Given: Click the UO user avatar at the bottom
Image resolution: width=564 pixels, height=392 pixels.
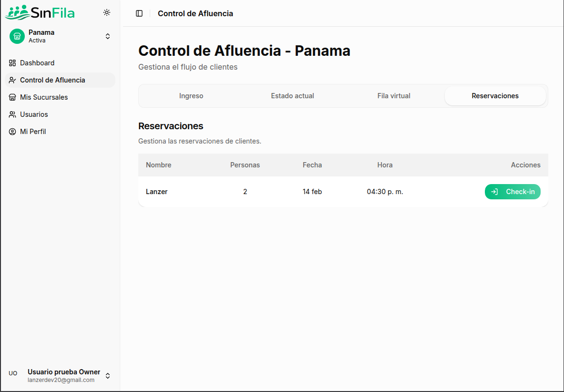Looking at the screenshot, I should pyautogui.click(x=13, y=373).
